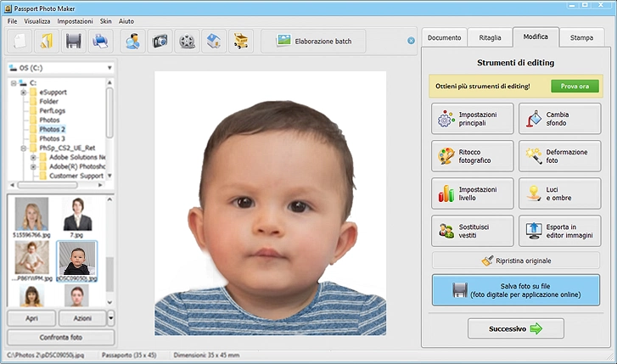The height and width of the screenshot is (364, 617).
Task: Open the Skin menu
Action: [x=105, y=21]
